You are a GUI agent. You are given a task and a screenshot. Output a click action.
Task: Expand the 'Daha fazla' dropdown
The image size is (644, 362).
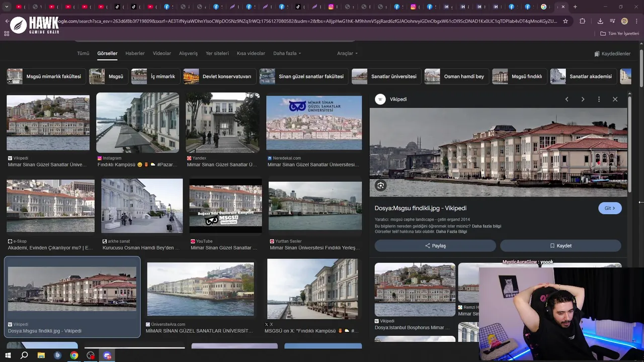pyautogui.click(x=287, y=53)
